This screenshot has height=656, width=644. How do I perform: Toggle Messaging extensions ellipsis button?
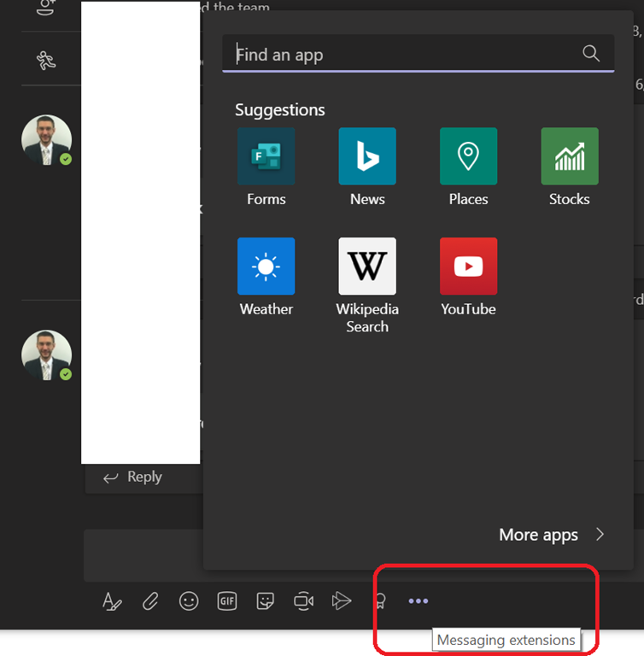point(418,601)
